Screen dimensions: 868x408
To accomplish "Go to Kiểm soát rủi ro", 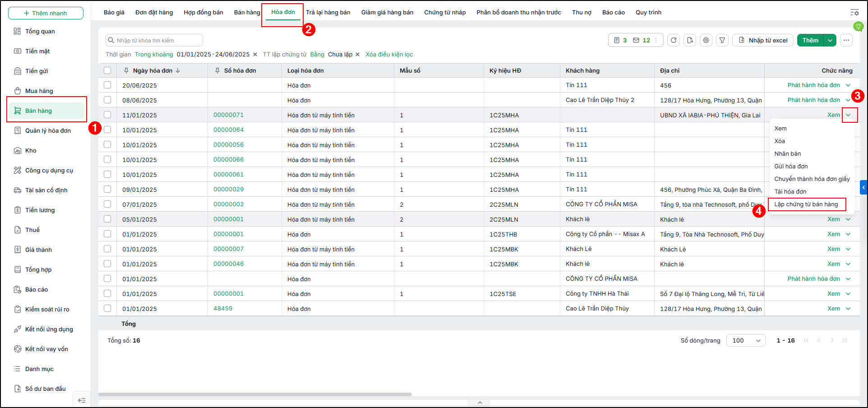I will coord(47,309).
